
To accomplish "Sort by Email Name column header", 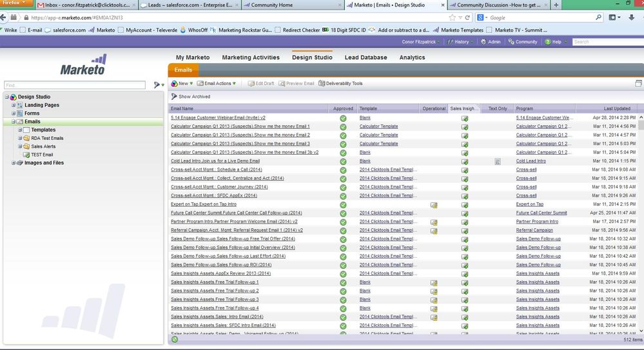I will 248,108.
